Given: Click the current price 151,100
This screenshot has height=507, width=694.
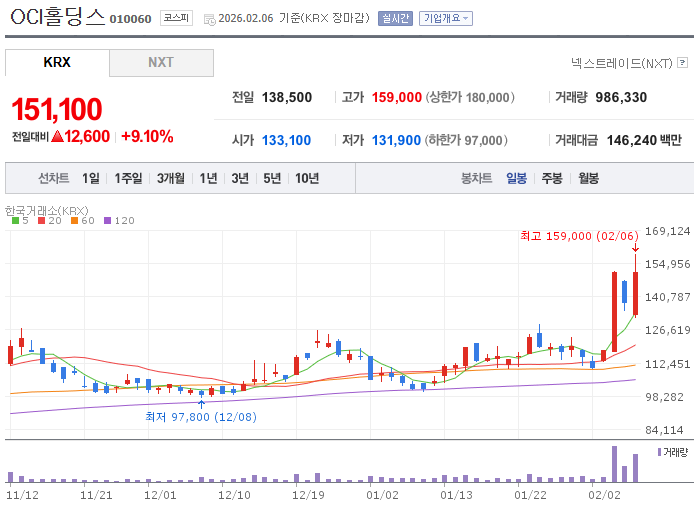Looking at the screenshot, I should click(57, 109).
